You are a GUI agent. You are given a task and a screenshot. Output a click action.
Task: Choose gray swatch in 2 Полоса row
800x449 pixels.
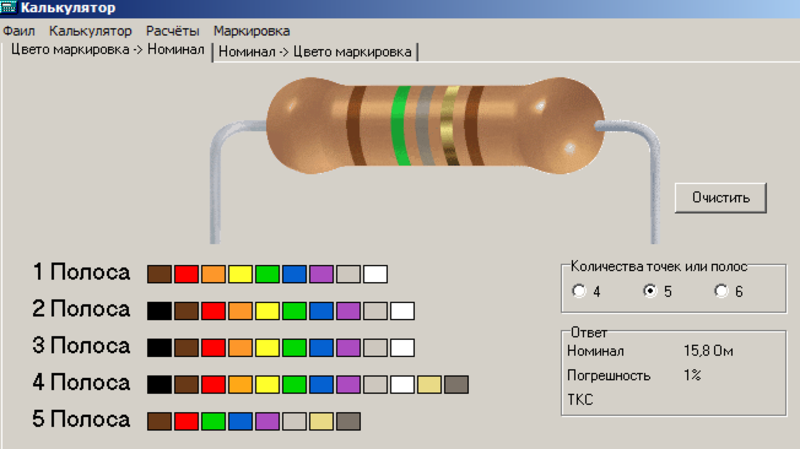coord(376,311)
